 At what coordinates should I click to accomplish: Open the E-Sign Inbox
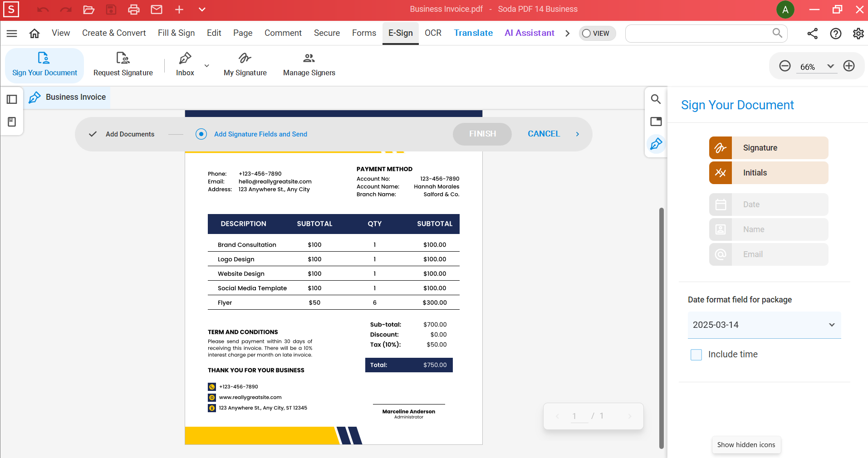click(184, 65)
